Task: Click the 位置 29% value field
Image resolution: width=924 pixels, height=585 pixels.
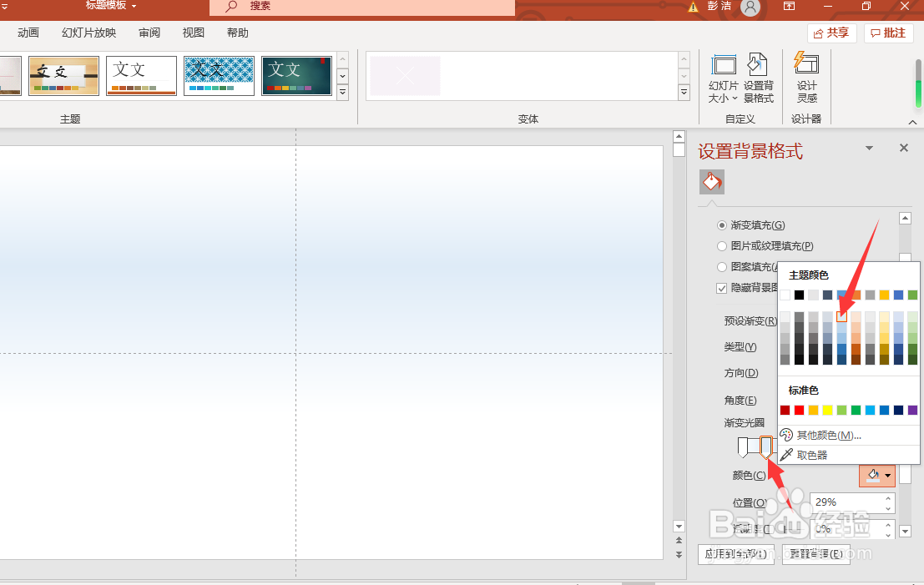Action: click(846, 502)
